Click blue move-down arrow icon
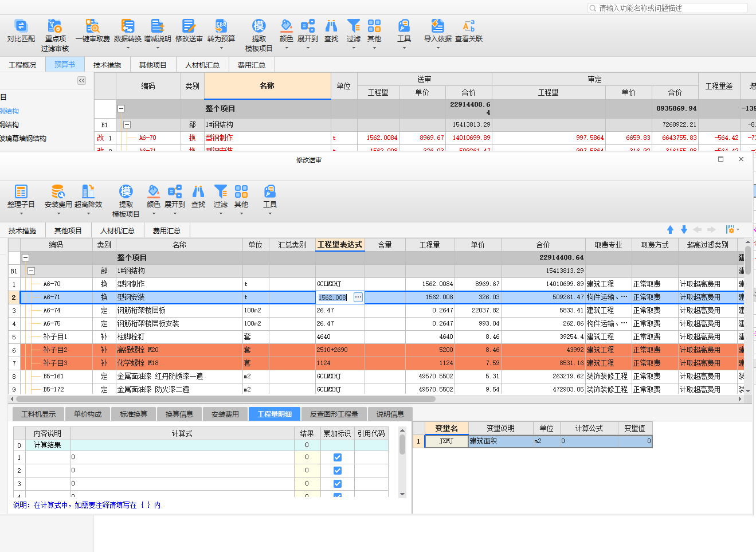756x552 pixels. coord(684,229)
